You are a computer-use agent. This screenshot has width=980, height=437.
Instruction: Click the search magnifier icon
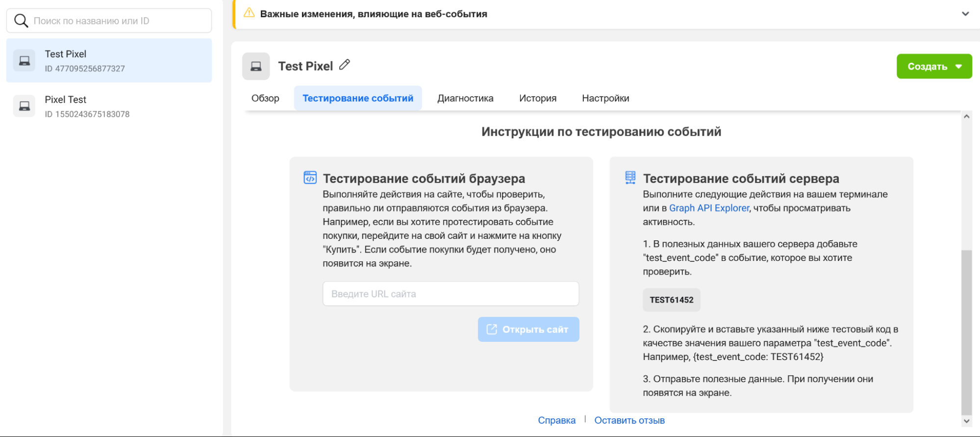(x=21, y=21)
